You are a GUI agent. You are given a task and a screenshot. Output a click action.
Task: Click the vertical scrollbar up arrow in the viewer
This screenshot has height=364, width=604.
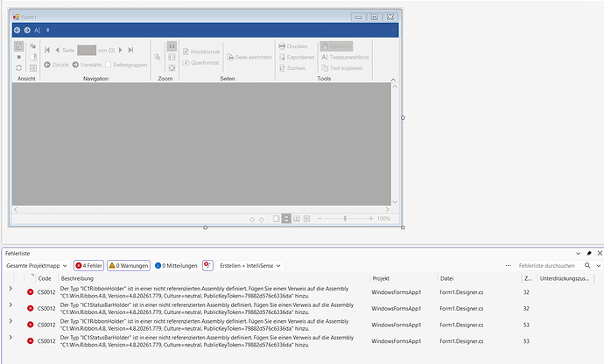click(395, 87)
